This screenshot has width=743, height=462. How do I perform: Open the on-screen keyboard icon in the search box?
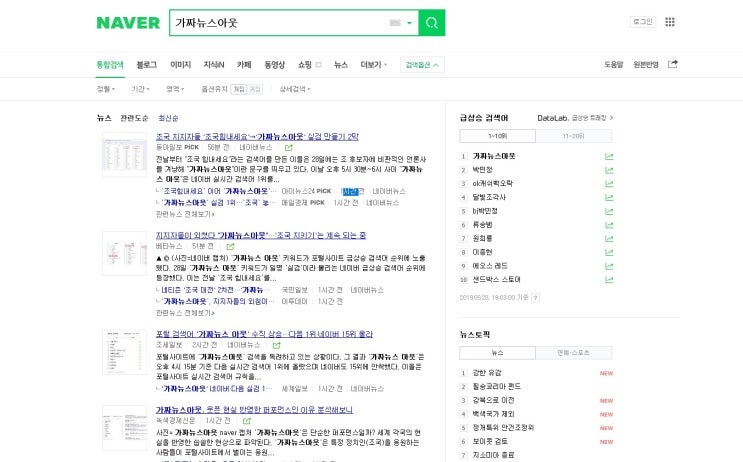click(x=395, y=23)
